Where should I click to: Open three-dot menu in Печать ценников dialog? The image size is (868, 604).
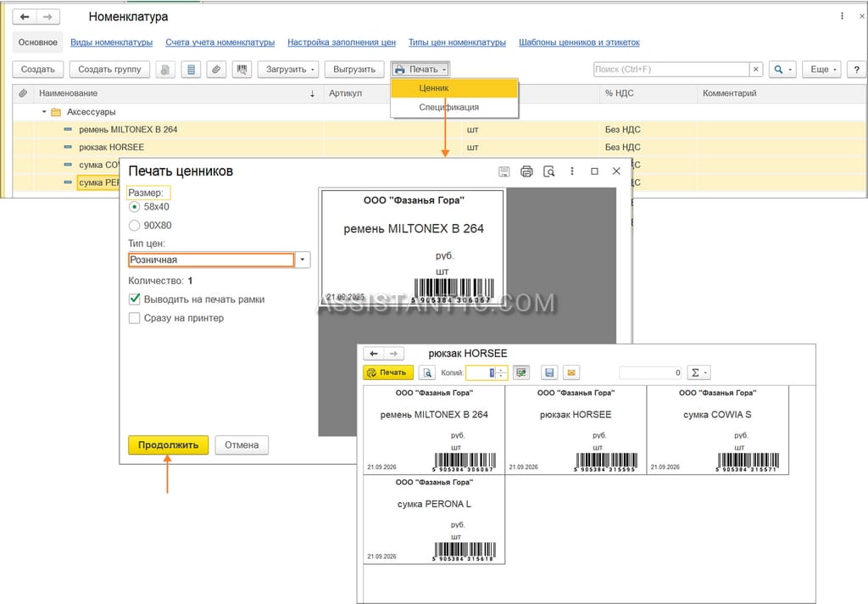(x=572, y=171)
